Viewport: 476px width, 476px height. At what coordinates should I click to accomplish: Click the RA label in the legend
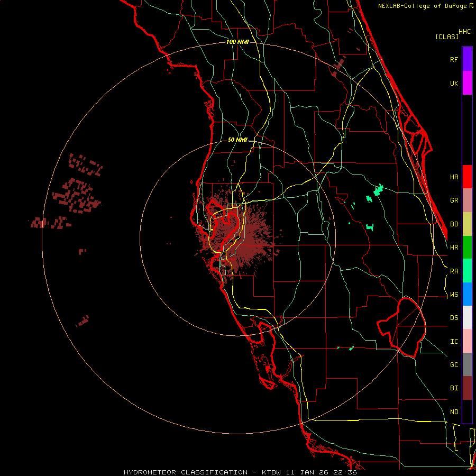[x=454, y=271]
